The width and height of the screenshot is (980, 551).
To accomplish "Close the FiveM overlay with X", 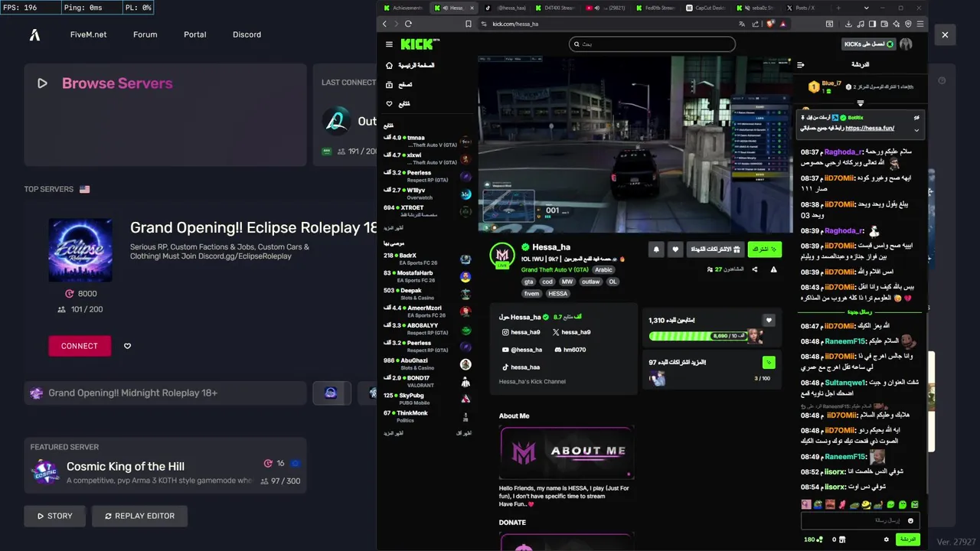I will [x=945, y=34].
